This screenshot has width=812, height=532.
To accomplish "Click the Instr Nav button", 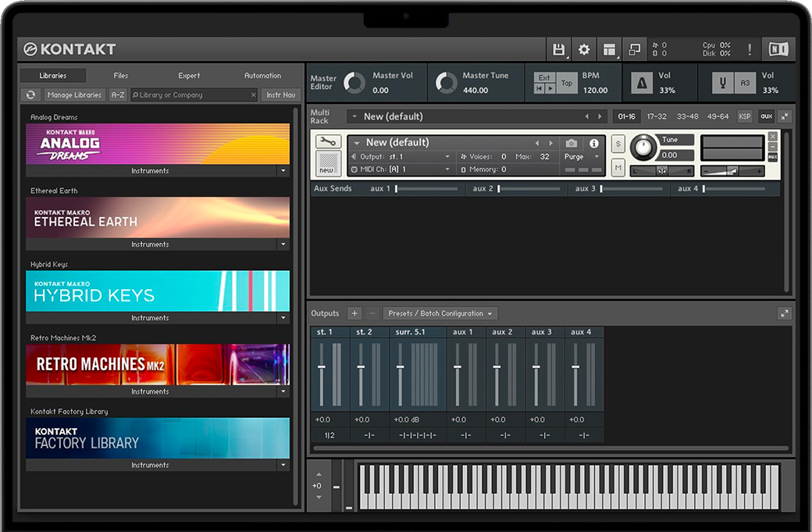I will tap(280, 95).
